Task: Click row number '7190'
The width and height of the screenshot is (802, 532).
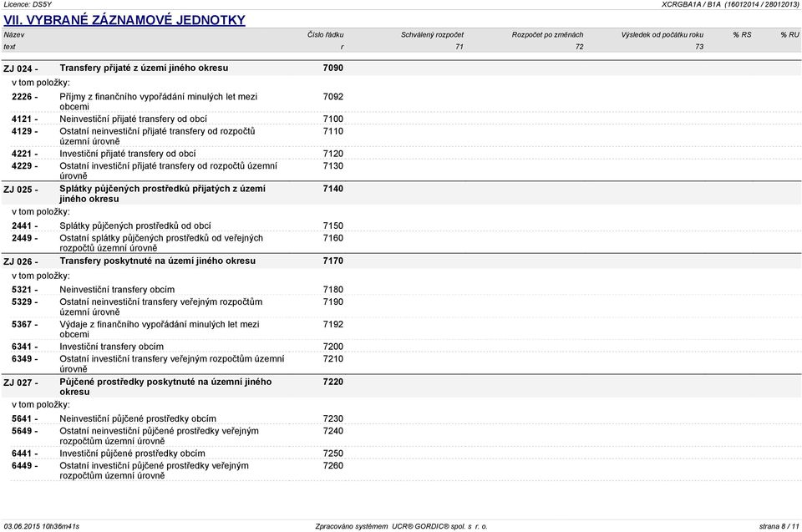Action: (x=333, y=302)
